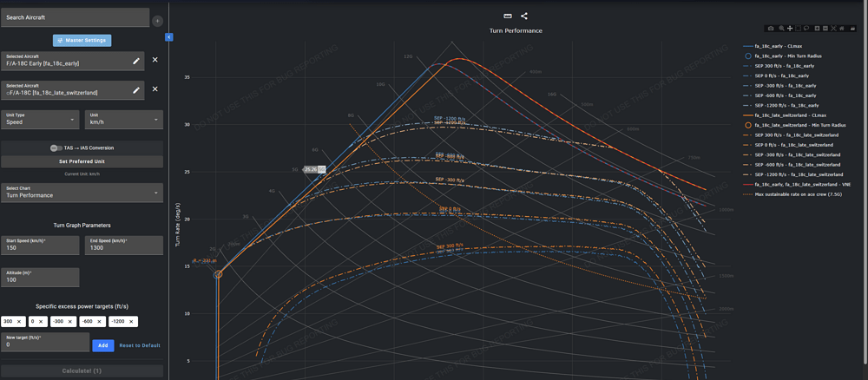Open the Unit km/h dropdown
868x380 pixels.
124,119
